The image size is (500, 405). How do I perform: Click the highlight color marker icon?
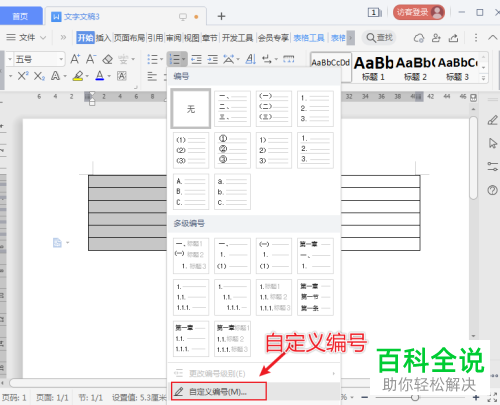[x=78, y=76]
